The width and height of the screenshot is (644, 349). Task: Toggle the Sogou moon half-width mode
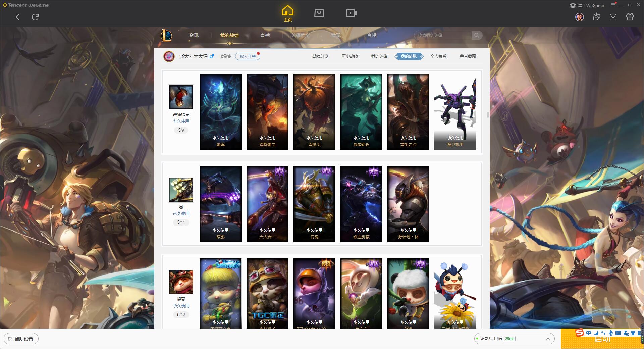tap(596, 333)
